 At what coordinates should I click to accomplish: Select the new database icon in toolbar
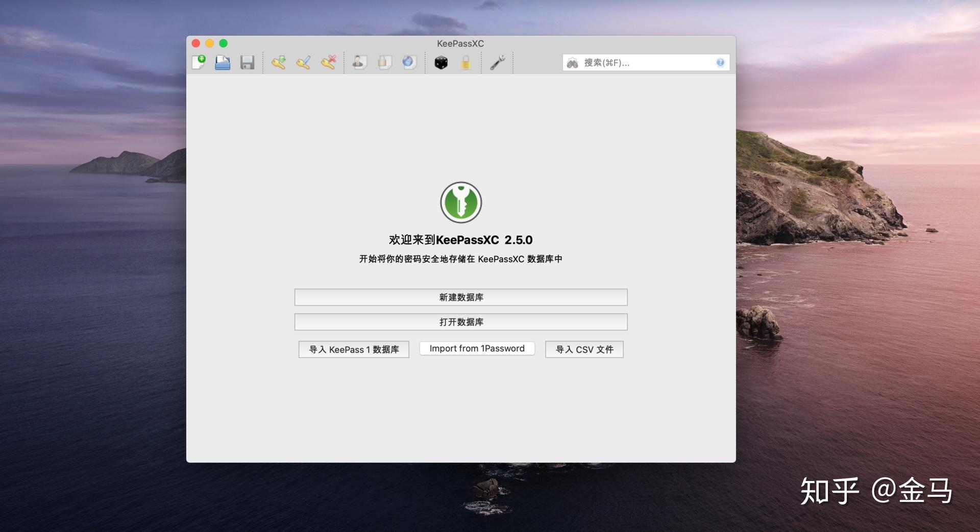[x=199, y=62]
